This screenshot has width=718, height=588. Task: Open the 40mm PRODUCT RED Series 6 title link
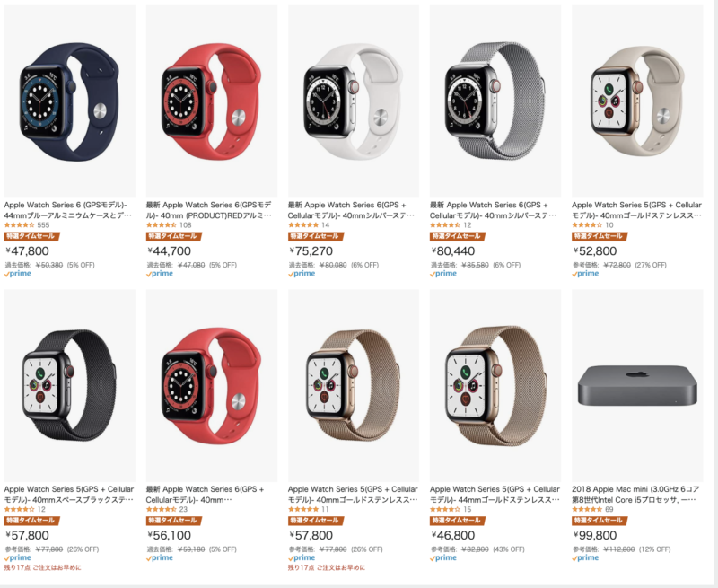tap(209, 210)
